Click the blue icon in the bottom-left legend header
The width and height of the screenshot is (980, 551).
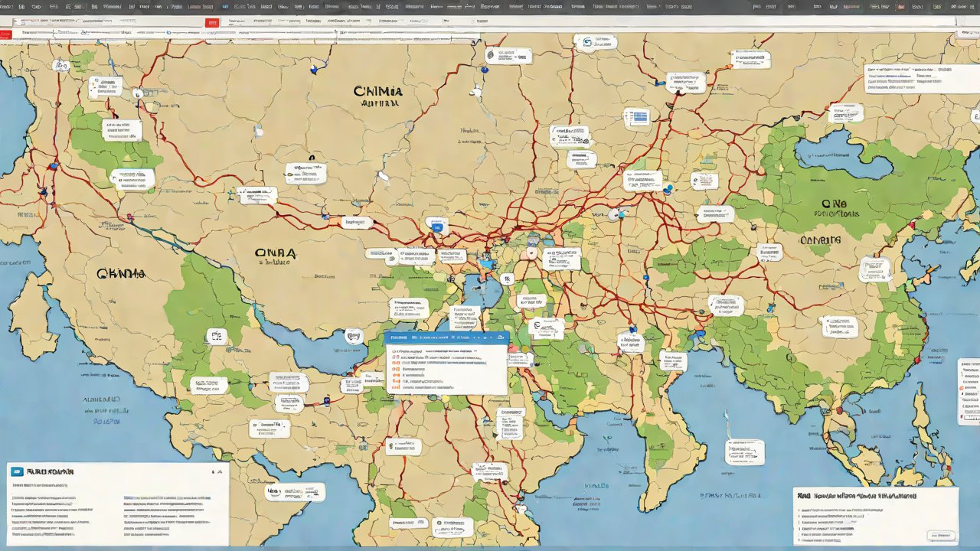17,472
